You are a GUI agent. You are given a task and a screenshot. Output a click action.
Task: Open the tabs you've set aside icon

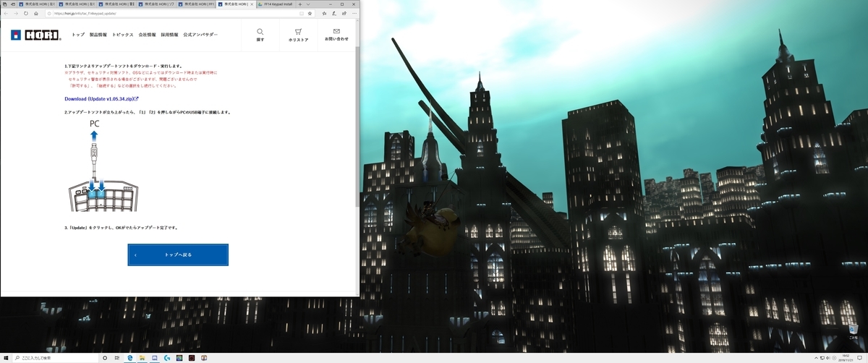[4, 4]
